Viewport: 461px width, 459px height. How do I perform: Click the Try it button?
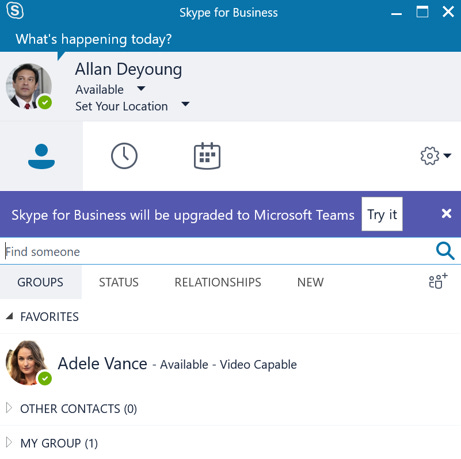pyautogui.click(x=382, y=214)
